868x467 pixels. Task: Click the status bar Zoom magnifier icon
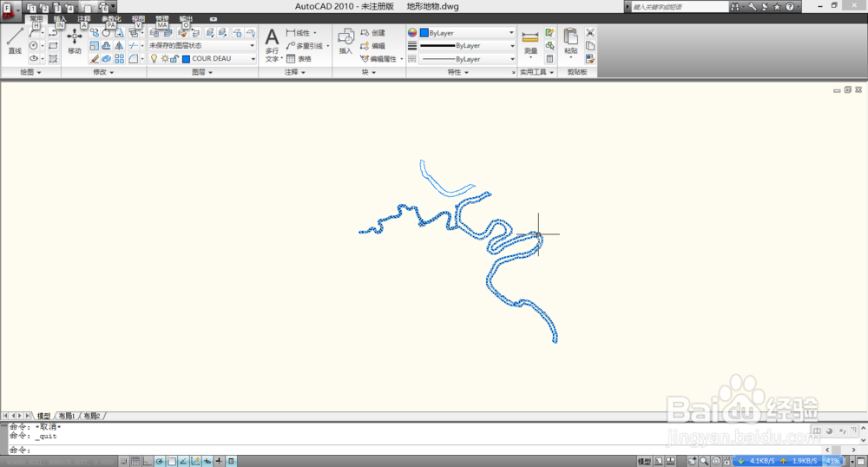[x=704, y=461]
